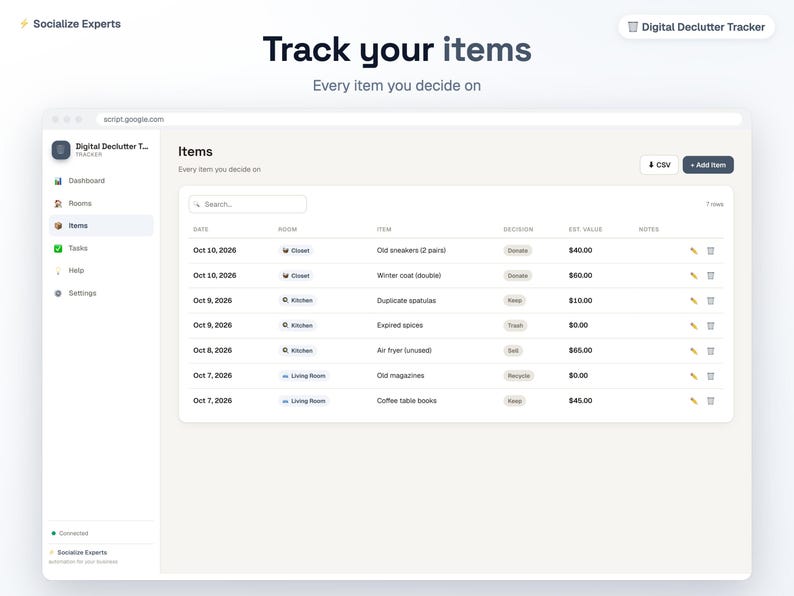Image resolution: width=794 pixels, height=596 pixels.
Task: Open Settings from the sidebar
Action: coord(101,293)
